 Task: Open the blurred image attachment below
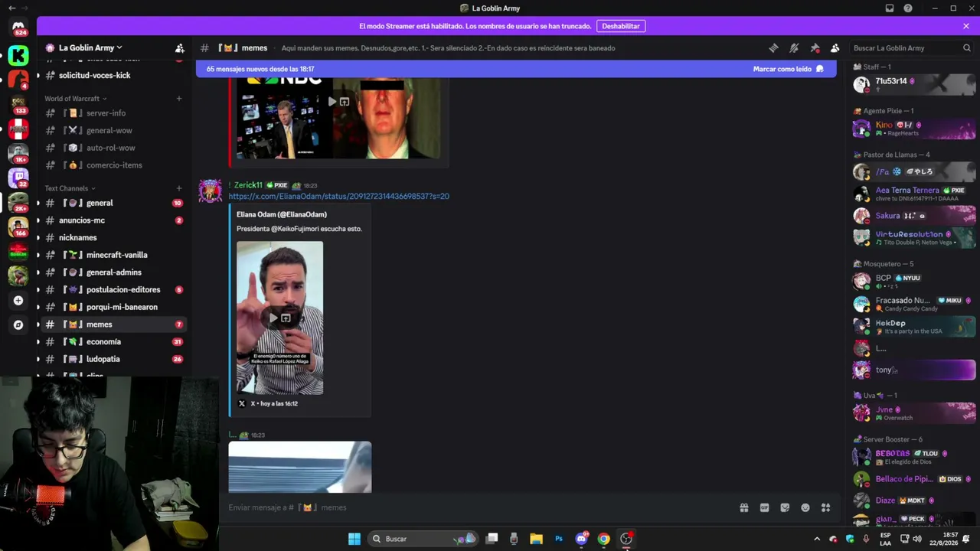pos(300,467)
